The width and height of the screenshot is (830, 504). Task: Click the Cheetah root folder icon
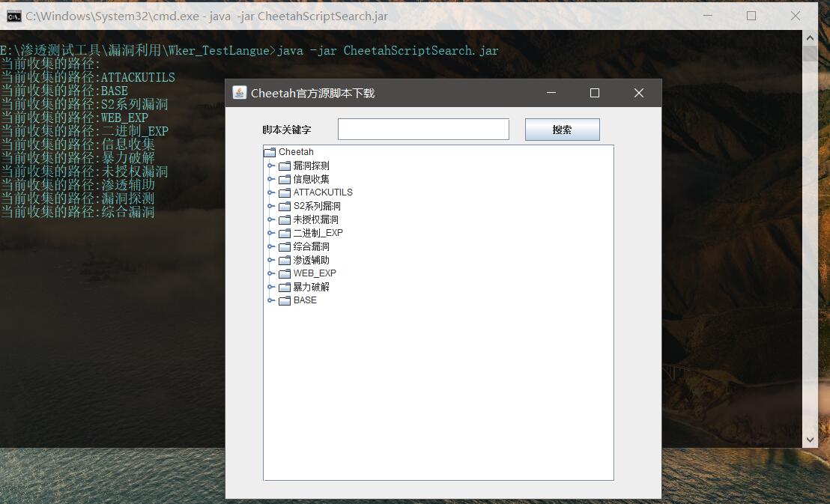point(270,152)
